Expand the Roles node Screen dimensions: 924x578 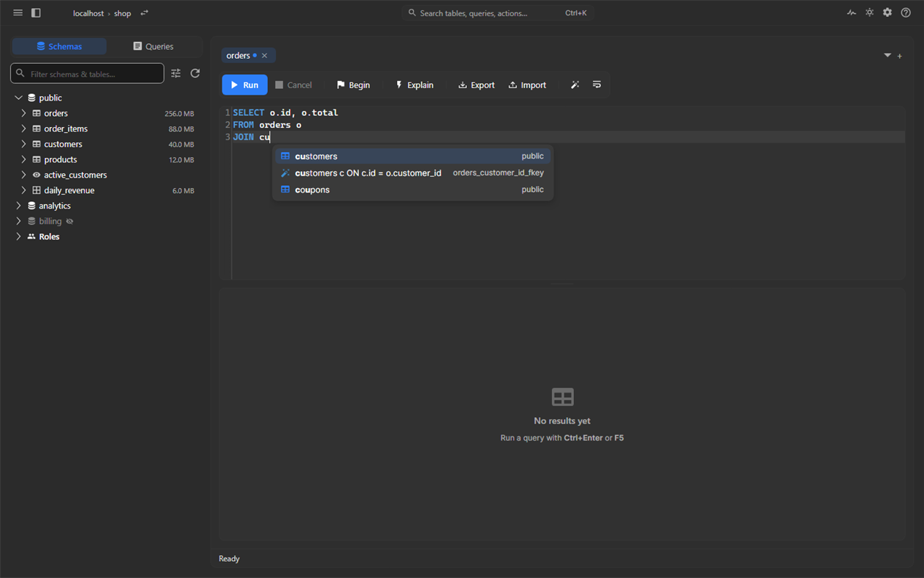coord(18,236)
